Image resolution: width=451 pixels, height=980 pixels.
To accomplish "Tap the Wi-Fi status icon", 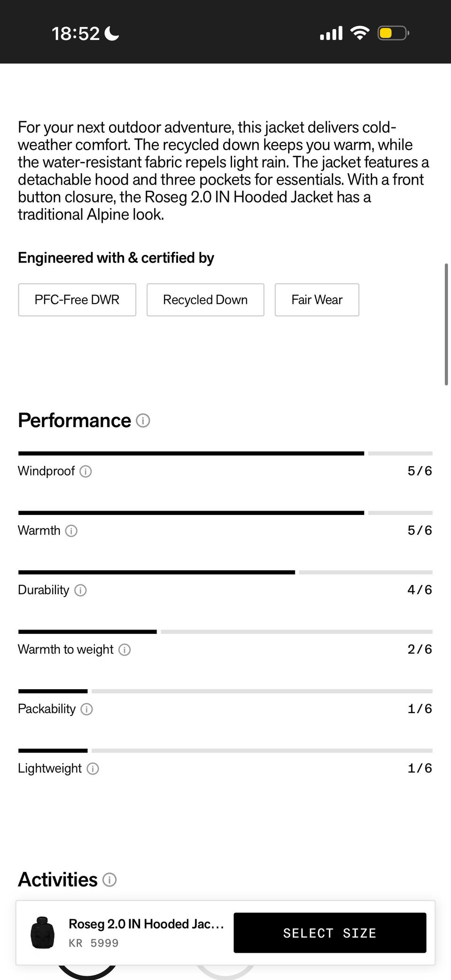I will click(x=360, y=33).
